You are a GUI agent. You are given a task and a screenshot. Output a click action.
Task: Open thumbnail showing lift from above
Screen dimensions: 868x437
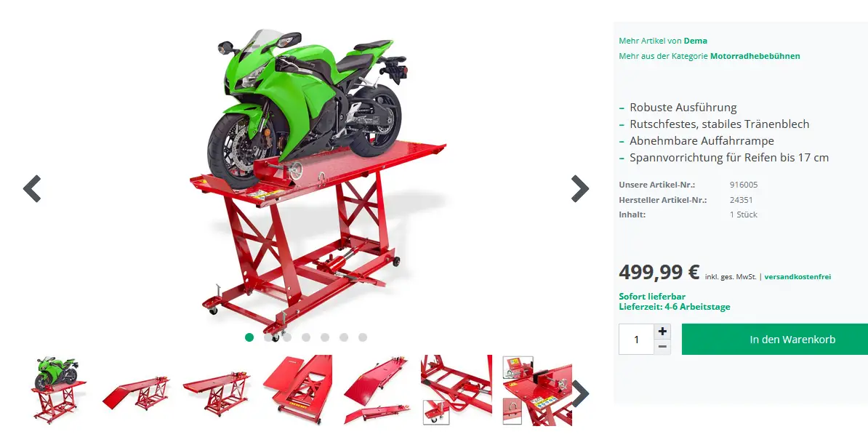(x=297, y=390)
